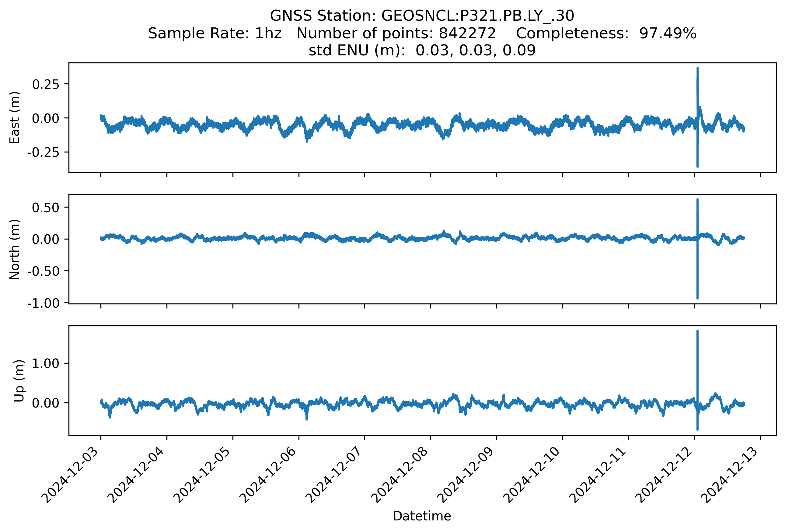Click the -0.25 tick on East axis
Screen dimensions: 785x532
click(x=43, y=152)
